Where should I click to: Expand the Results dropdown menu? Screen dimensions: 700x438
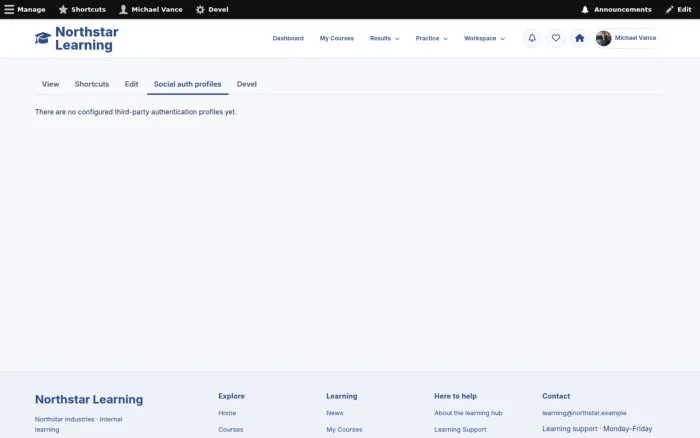(384, 38)
